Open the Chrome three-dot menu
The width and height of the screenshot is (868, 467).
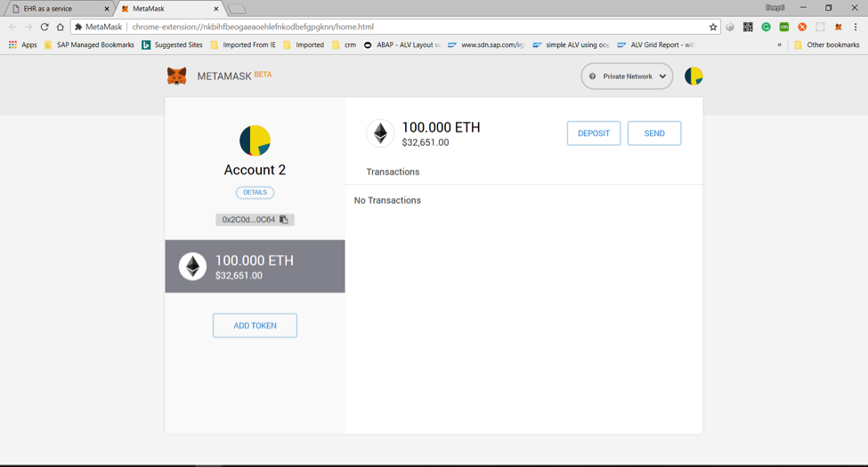856,27
